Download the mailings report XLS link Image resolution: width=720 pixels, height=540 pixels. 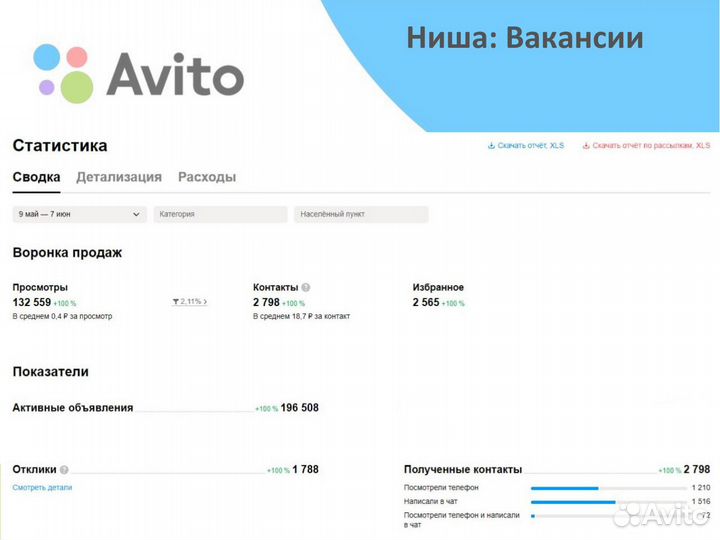click(x=647, y=146)
